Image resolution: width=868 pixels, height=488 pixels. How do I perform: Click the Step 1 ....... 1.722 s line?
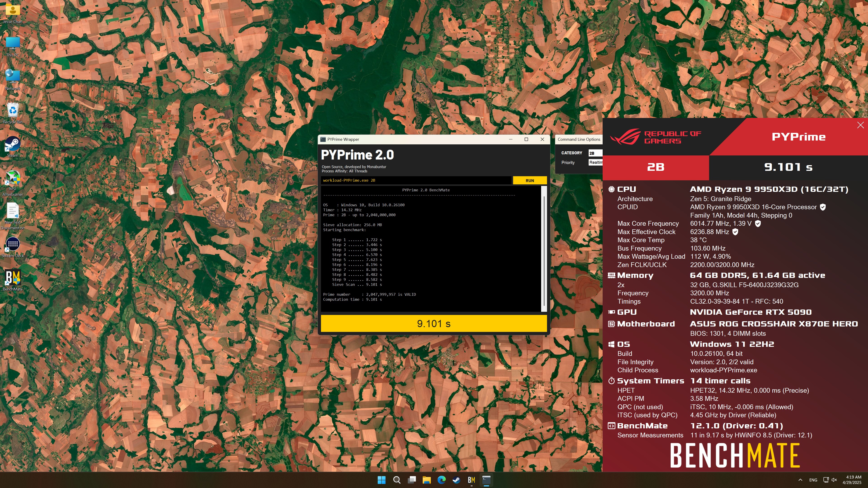[x=357, y=240]
